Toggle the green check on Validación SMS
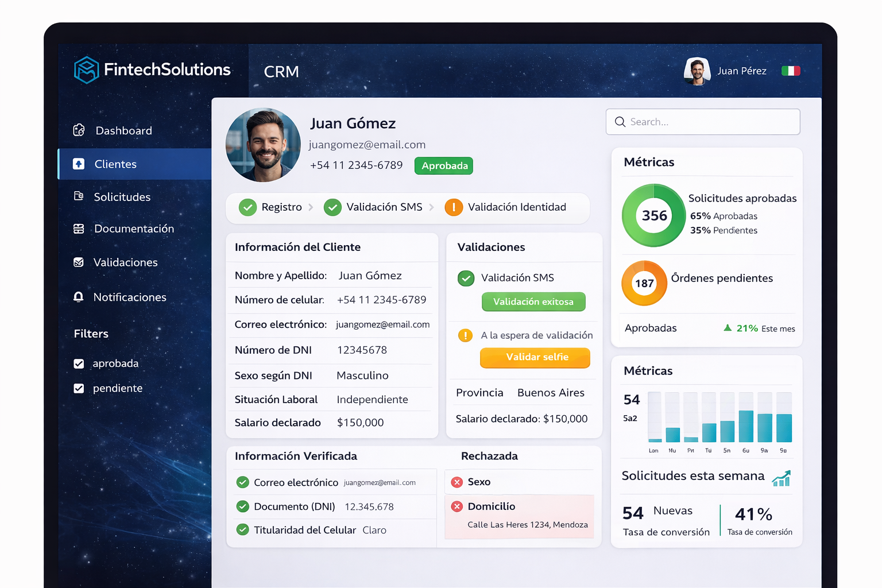The width and height of the screenshot is (882, 588). [466, 277]
